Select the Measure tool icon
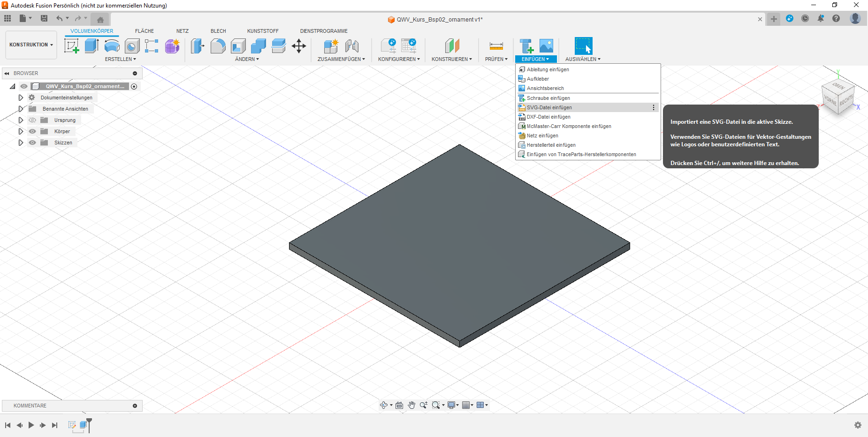Viewport: 868px width, 437px height. click(496, 46)
